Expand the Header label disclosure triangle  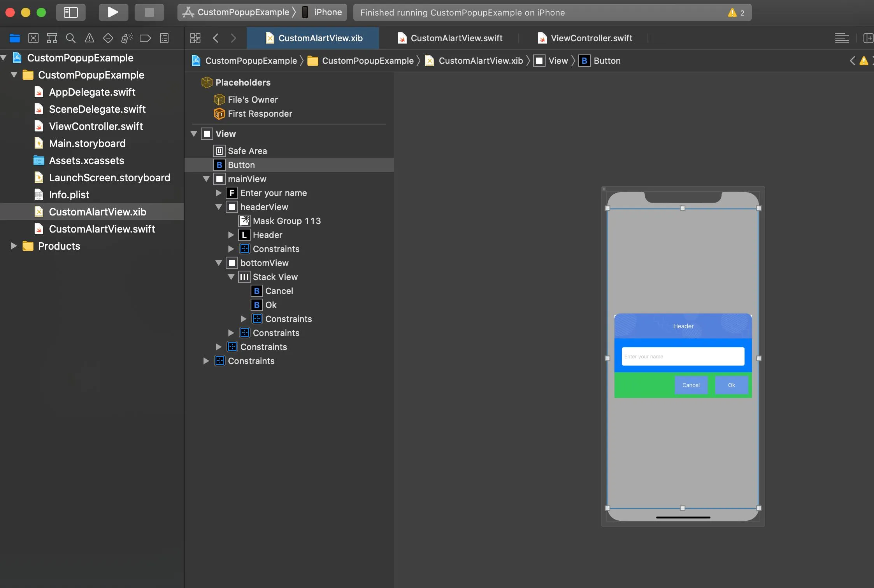click(231, 235)
